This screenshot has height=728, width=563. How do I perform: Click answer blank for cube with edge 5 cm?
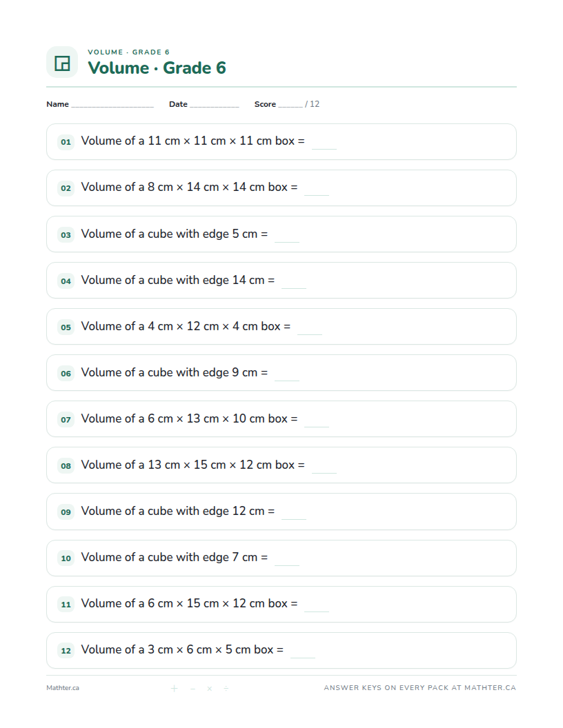[x=287, y=241]
